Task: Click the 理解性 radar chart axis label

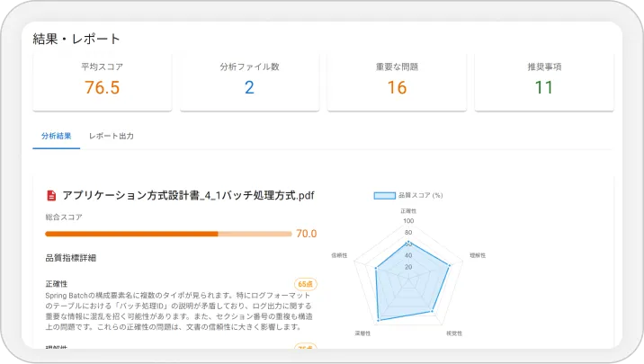Action: point(478,255)
